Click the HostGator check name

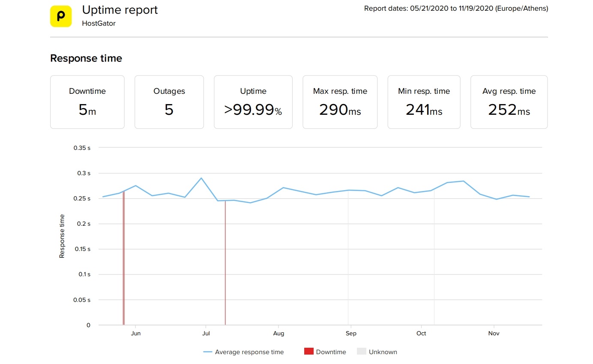point(99,24)
